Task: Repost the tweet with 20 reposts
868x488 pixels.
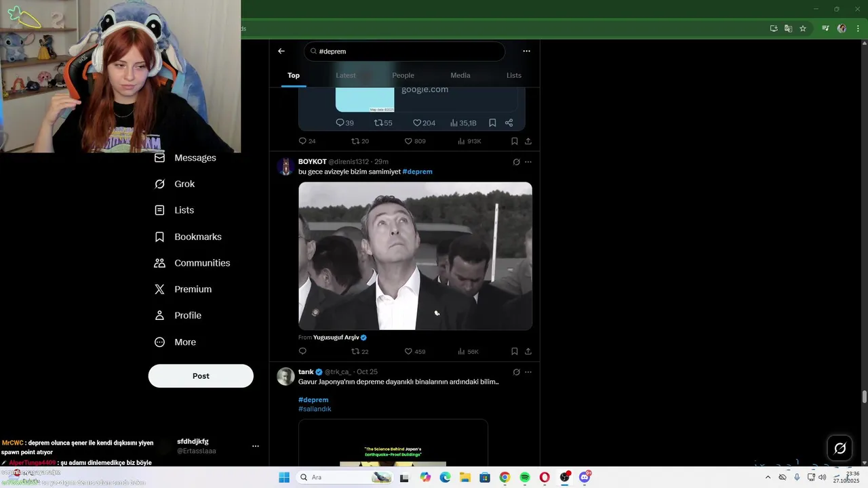Action: [x=360, y=141]
